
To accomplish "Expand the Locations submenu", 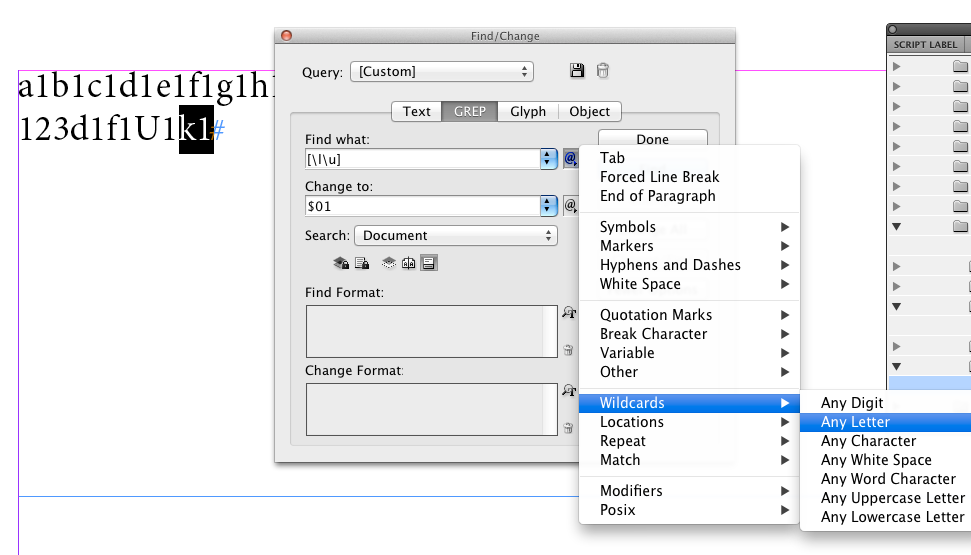I will tap(689, 422).
